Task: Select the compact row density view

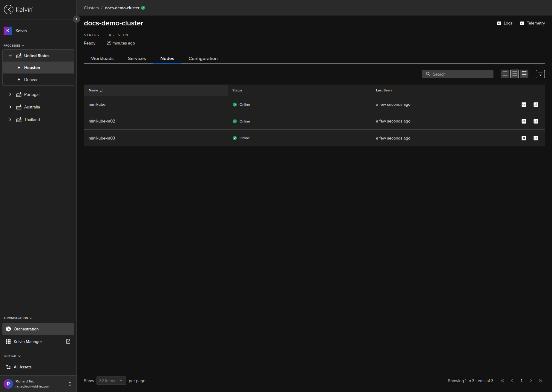Action: [x=524, y=74]
